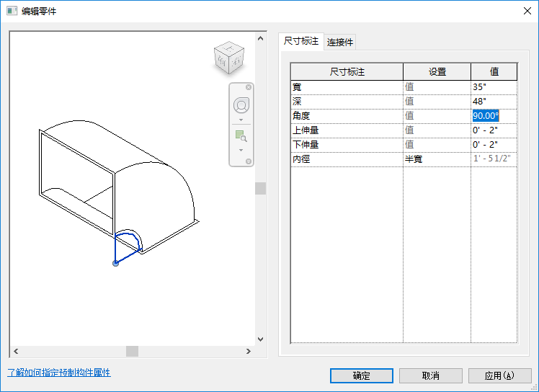Image resolution: width=539 pixels, height=392 pixels.
Task: Click the preview scroll up arrow
Action: point(261,38)
